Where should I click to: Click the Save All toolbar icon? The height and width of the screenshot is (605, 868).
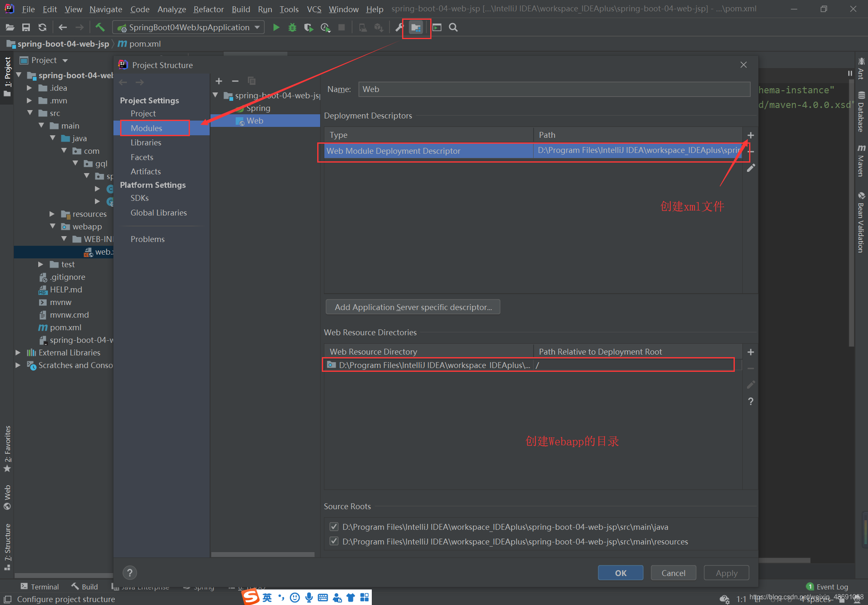point(26,28)
